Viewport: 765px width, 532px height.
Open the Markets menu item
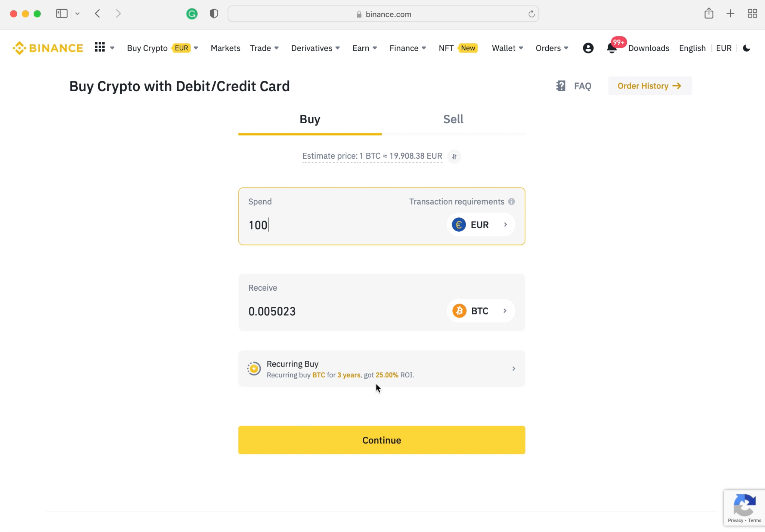[x=225, y=48]
